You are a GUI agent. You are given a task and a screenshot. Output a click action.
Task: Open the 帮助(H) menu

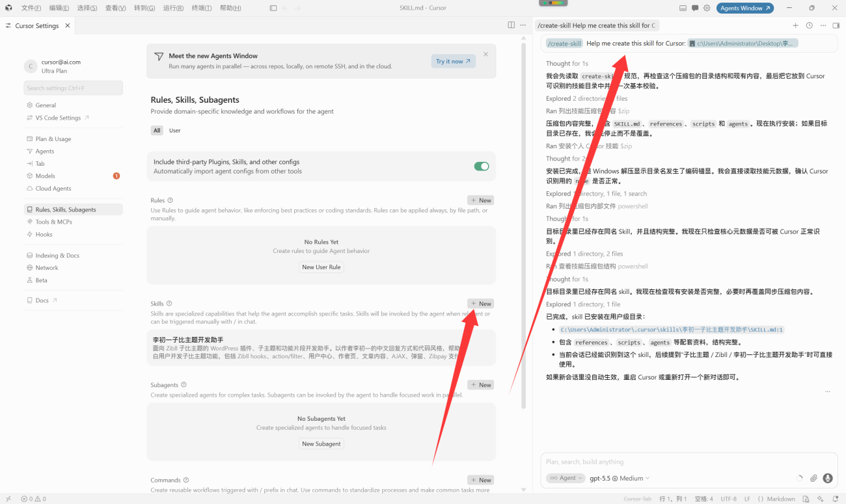(230, 8)
